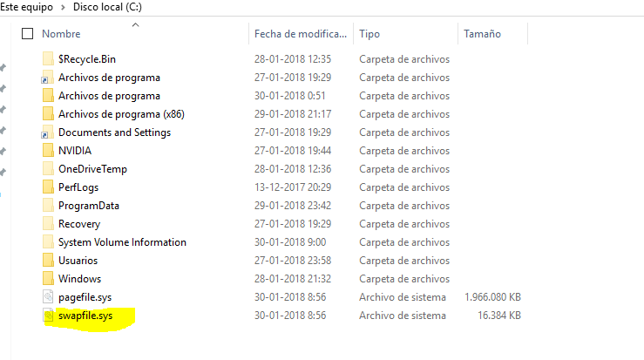The image size is (644, 360).
Task: Click the Usuarios folder icon
Action: (x=48, y=261)
